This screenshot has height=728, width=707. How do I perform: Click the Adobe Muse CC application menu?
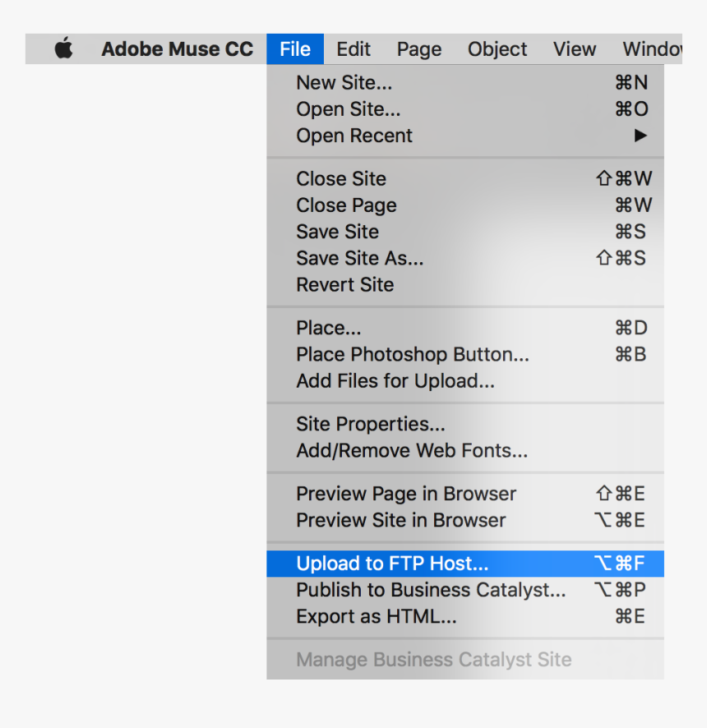tap(177, 49)
